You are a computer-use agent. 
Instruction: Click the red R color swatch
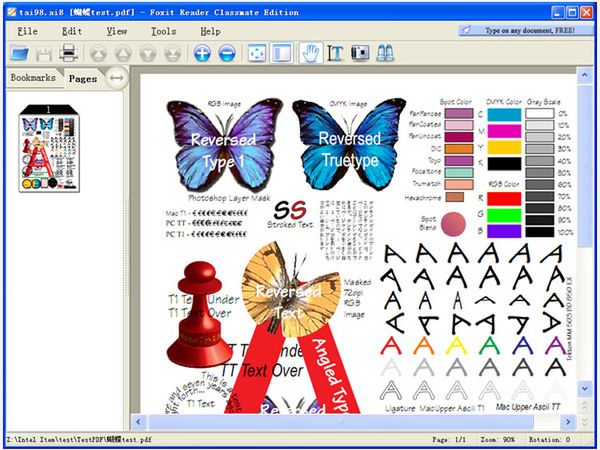click(x=504, y=199)
